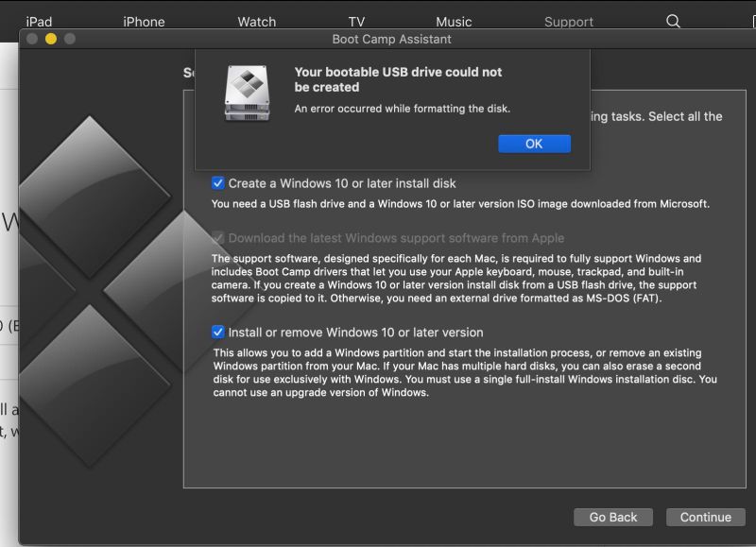Select TV in the menu bar
This screenshot has width=756, height=547.
[357, 21]
